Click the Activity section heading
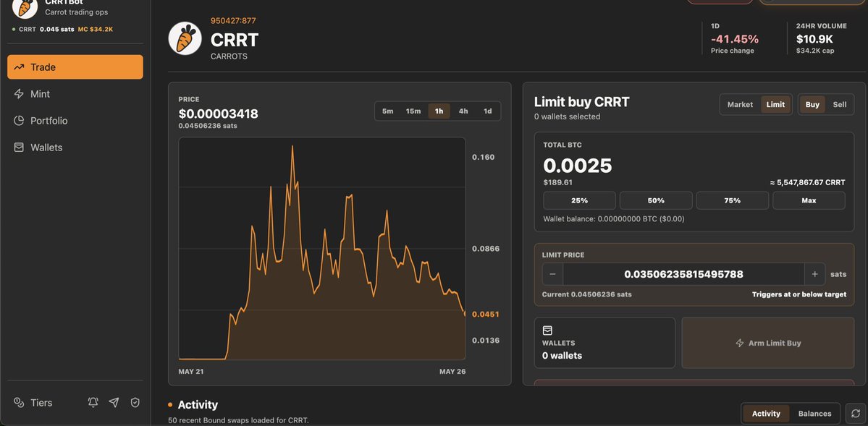Image resolution: width=868 pixels, height=426 pixels. (x=198, y=404)
